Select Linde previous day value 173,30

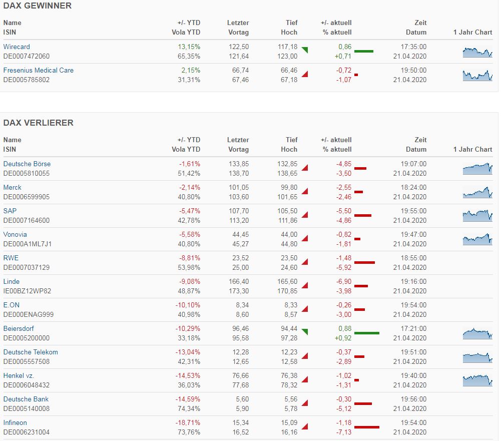pyautogui.click(x=239, y=291)
